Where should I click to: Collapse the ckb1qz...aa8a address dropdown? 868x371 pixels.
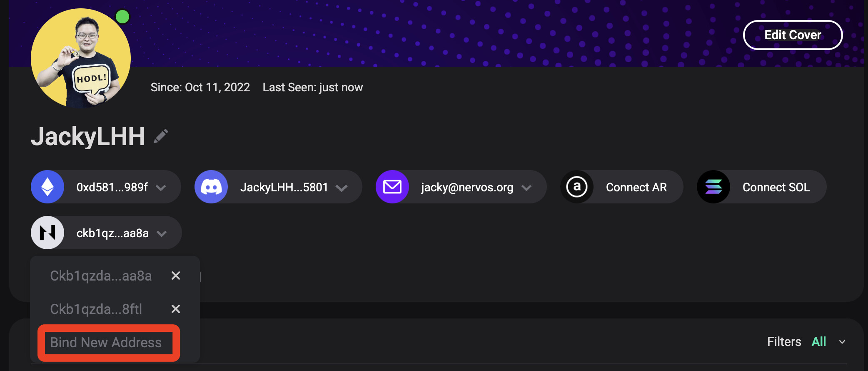pyautogui.click(x=162, y=234)
